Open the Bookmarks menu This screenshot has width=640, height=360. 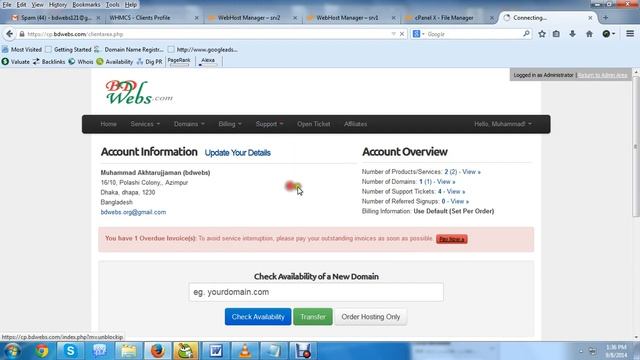[86, 5]
